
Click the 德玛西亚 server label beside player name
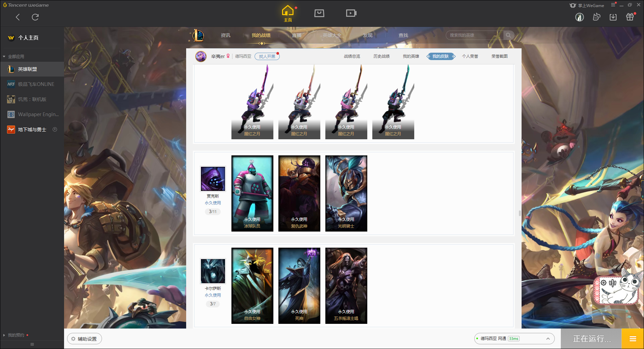pyautogui.click(x=243, y=56)
